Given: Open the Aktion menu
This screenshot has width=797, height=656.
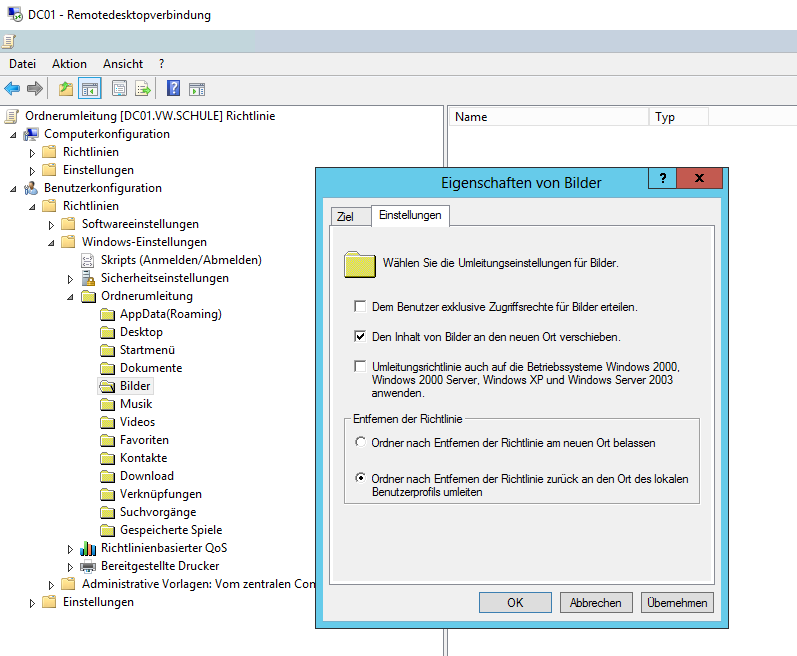Looking at the screenshot, I should pos(69,63).
